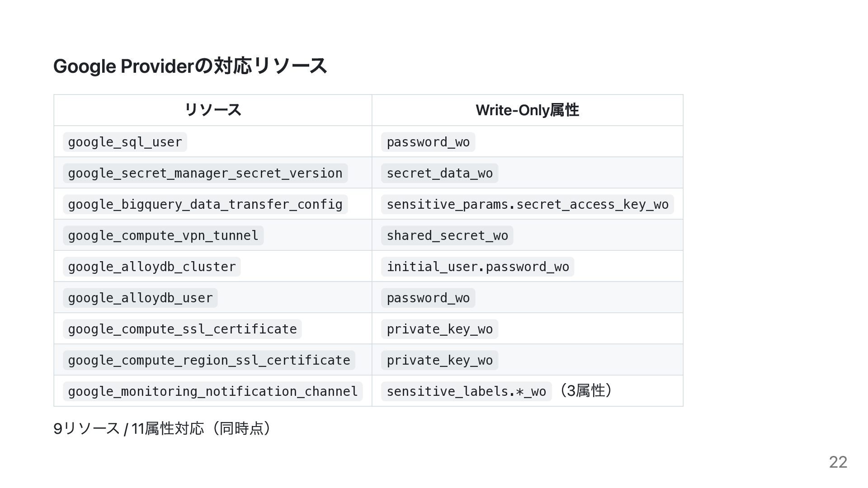This screenshot has width=868, height=488.
Task: Click google_monitoring_notification_channel resource name
Action: [212, 391]
